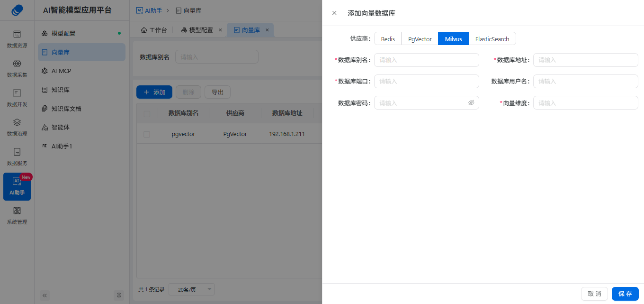Open AI助手1 menu item

pyautogui.click(x=81, y=146)
